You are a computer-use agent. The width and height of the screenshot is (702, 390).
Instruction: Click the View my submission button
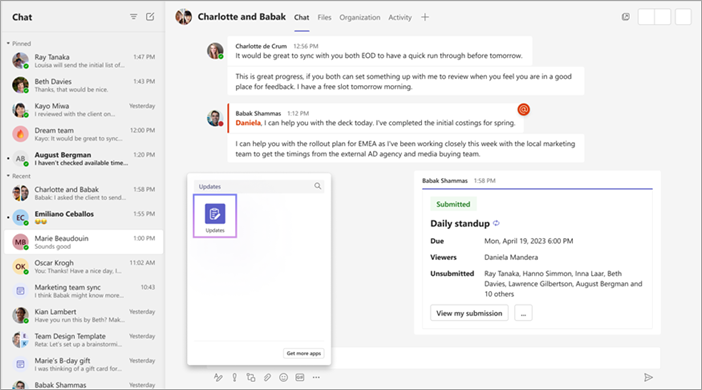[x=469, y=313]
